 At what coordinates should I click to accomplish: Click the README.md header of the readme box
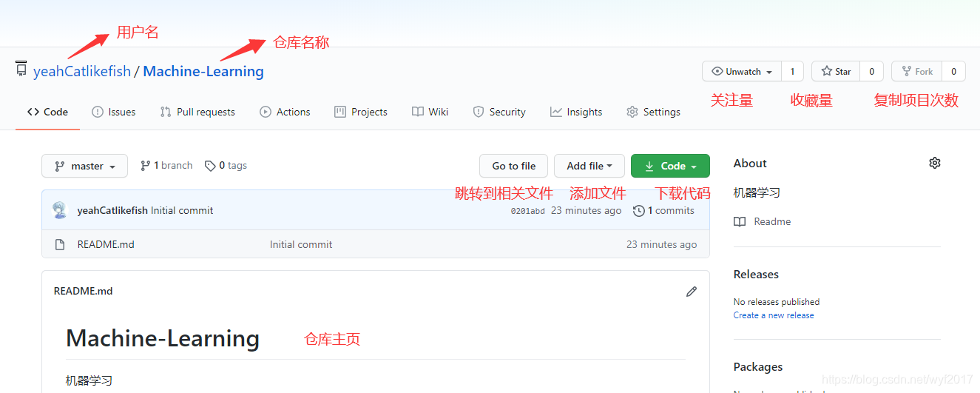[x=84, y=291]
